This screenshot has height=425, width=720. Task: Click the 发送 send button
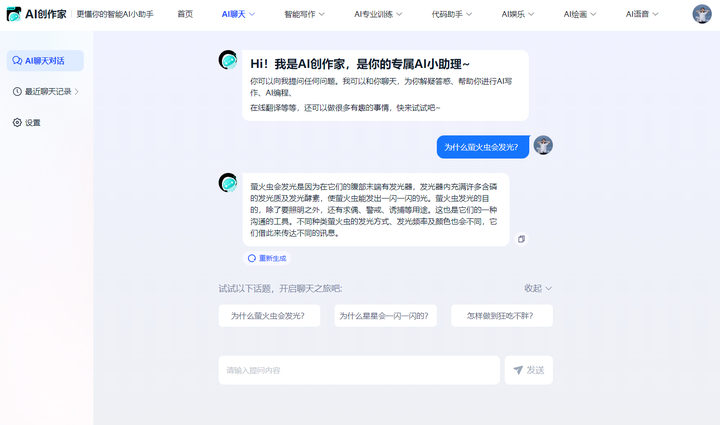(529, 370)
